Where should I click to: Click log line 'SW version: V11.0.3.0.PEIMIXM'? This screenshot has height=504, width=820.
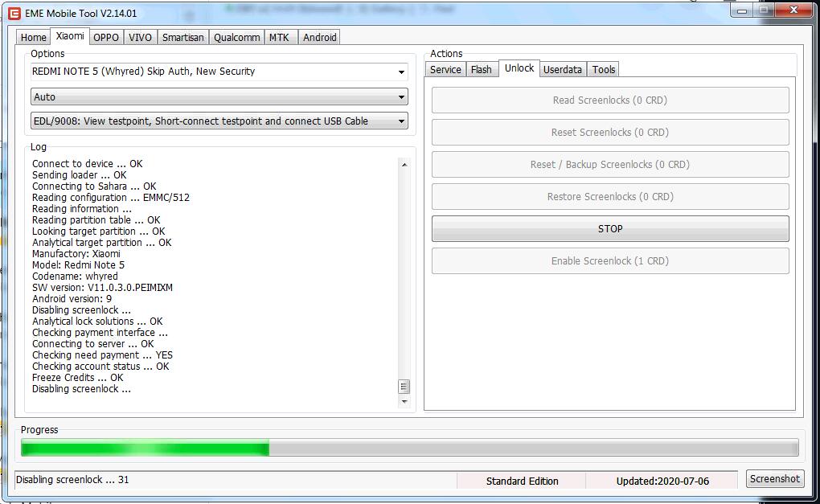(x=102, y=288)
